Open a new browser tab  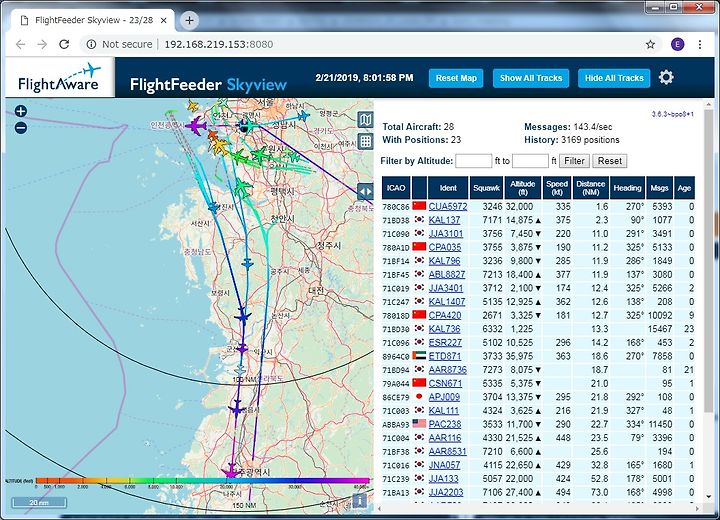pyautogui.click(x=189, y=20)
